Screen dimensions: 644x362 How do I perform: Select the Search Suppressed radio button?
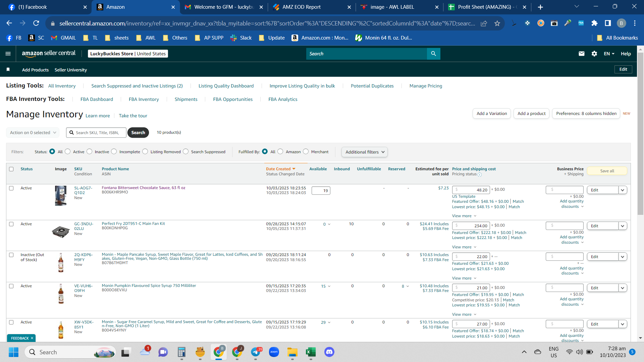[186, 152]
